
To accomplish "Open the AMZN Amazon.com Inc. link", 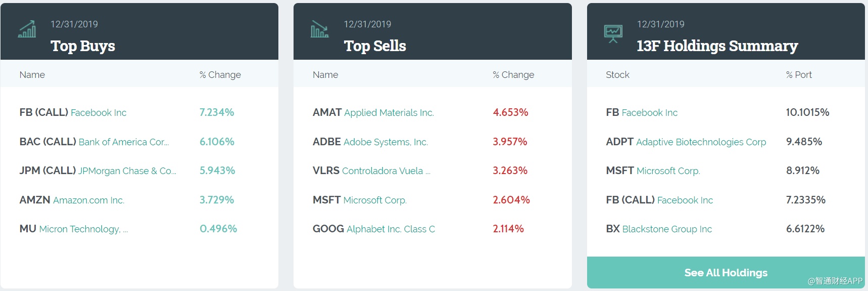I will pos(72,200).
